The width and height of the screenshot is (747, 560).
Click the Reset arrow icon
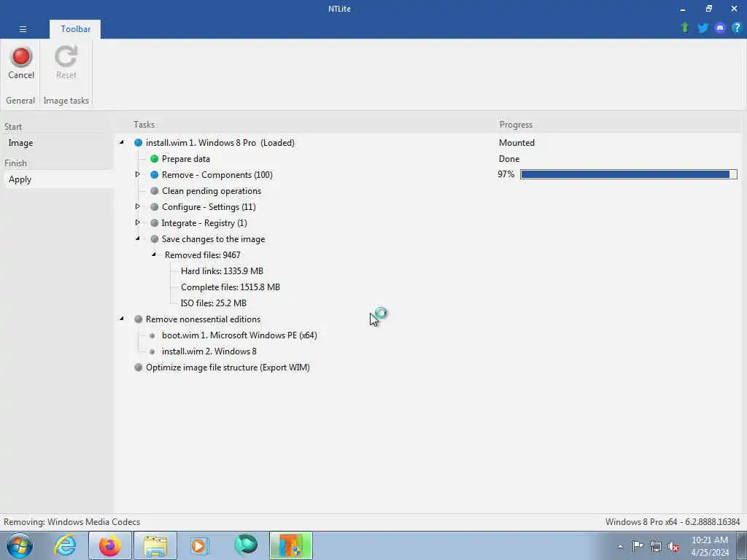pos(66,56)
